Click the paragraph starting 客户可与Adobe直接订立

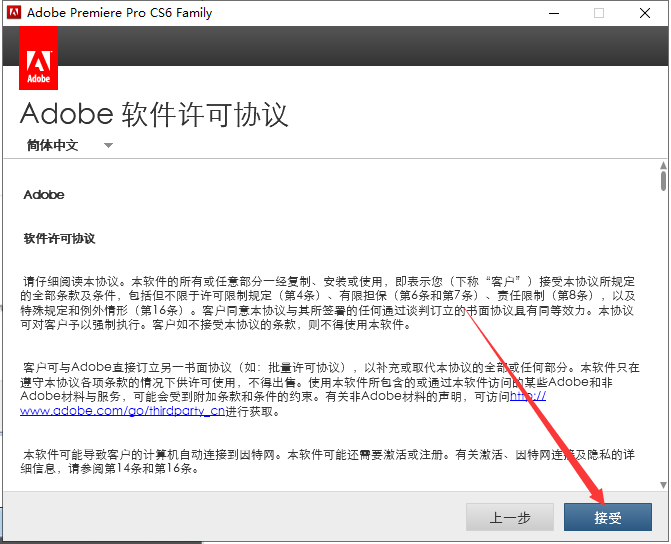click(x=330, y=389)
